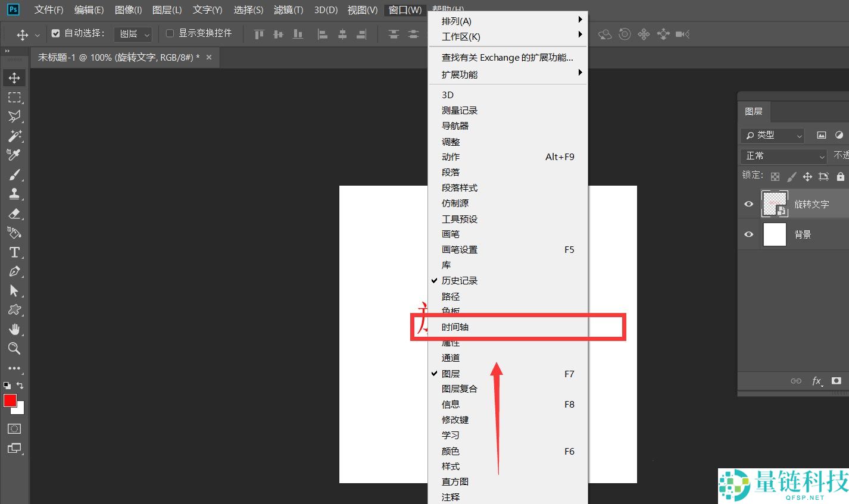
Task: Select the Brush tool
Action: (14, 174)
